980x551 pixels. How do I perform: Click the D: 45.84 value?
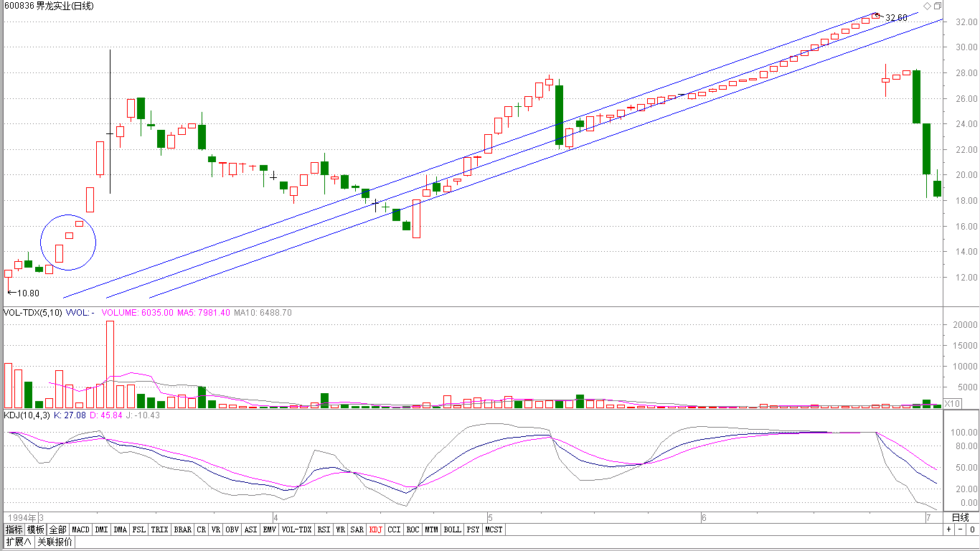click(106, 415)
